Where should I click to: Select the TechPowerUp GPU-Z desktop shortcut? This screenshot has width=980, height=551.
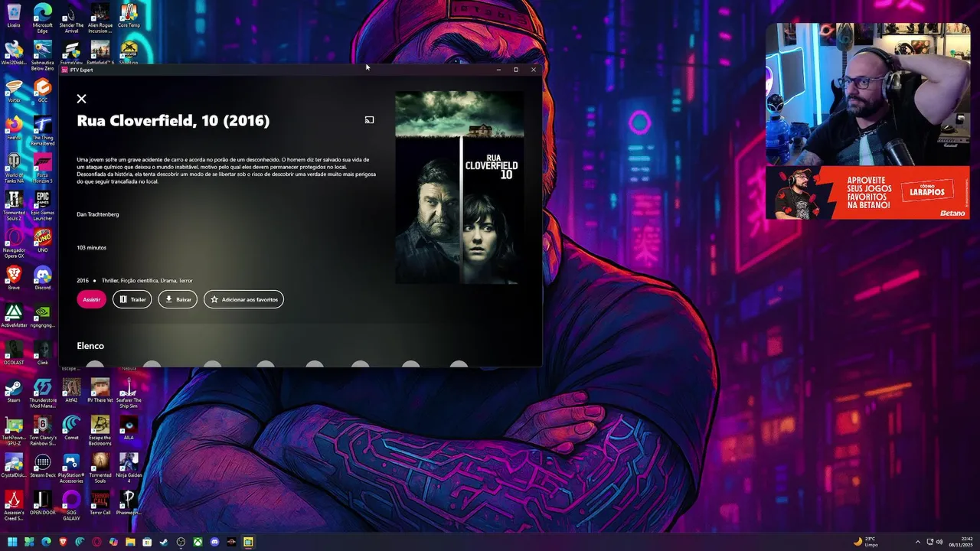(14, 431)
